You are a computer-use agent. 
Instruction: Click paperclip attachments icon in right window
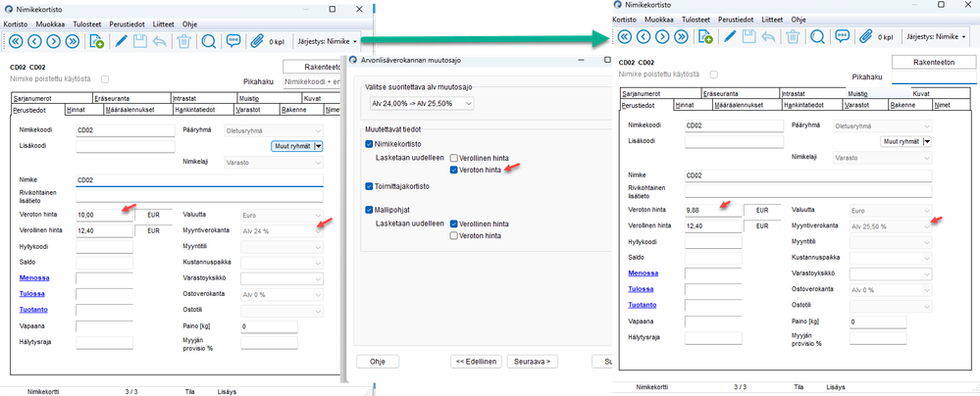865,37
